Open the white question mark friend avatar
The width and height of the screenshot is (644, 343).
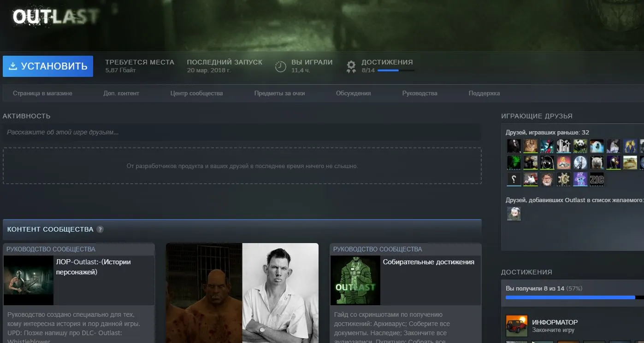[x=514, y=179]
